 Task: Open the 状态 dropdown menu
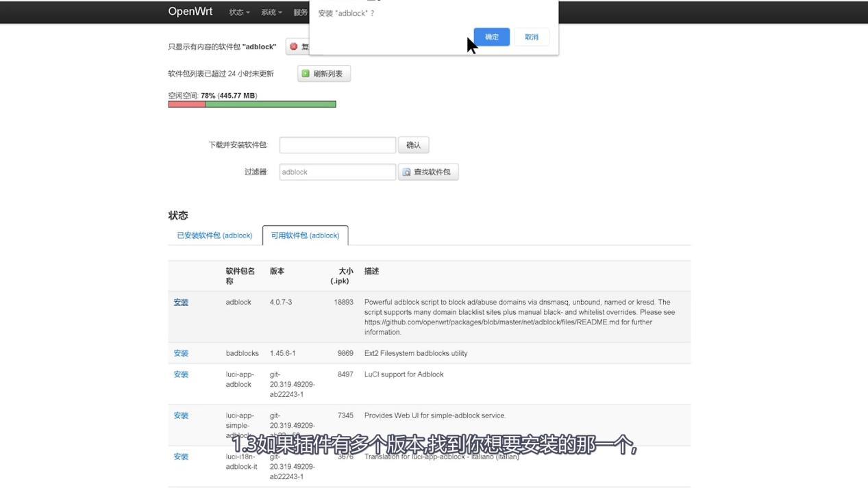[238, 12]
